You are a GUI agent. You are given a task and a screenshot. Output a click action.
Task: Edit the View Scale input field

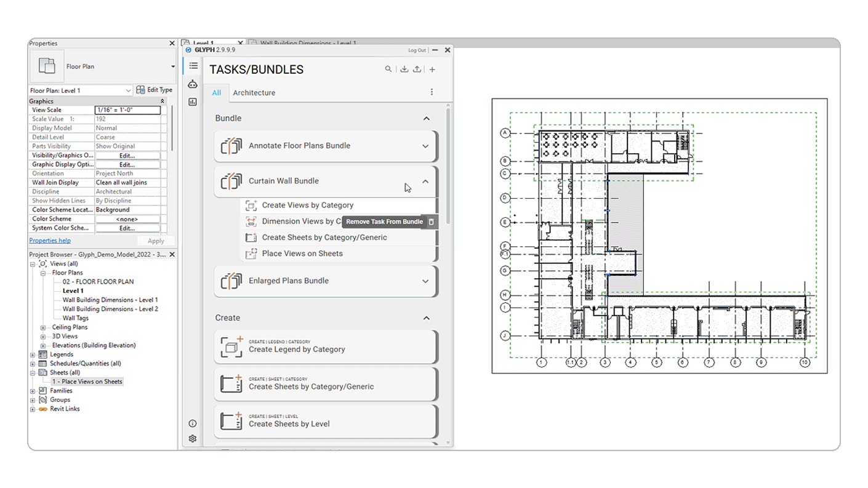[x=128, y=110]
